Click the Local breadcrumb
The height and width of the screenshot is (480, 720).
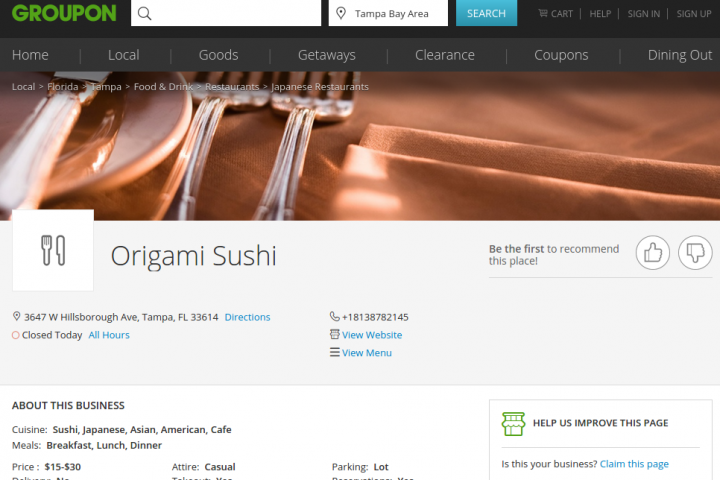pos(23,87)
